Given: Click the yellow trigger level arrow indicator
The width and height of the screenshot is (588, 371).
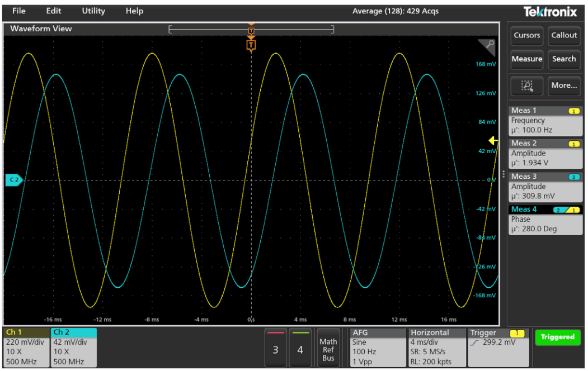Looking at the screenshot, I should click(493, 141).
